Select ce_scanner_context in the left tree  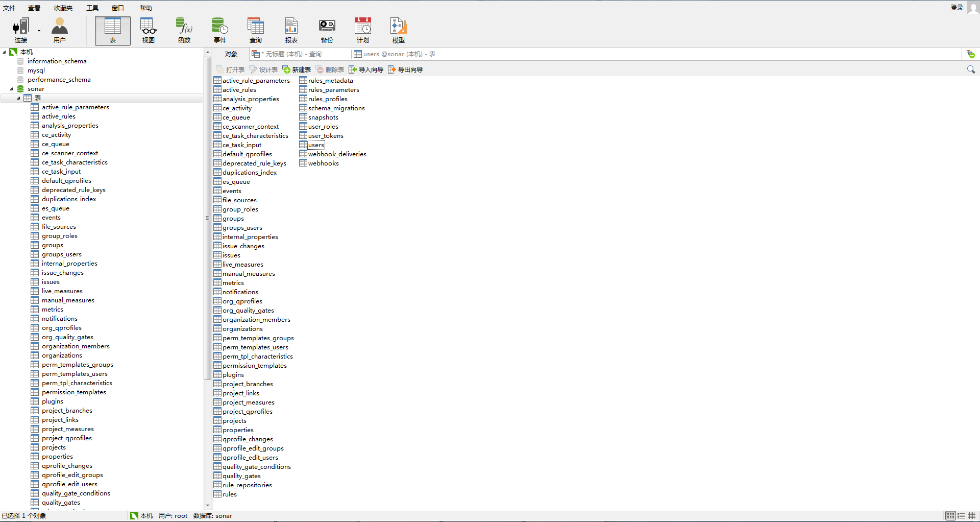(x=69, y=153)
